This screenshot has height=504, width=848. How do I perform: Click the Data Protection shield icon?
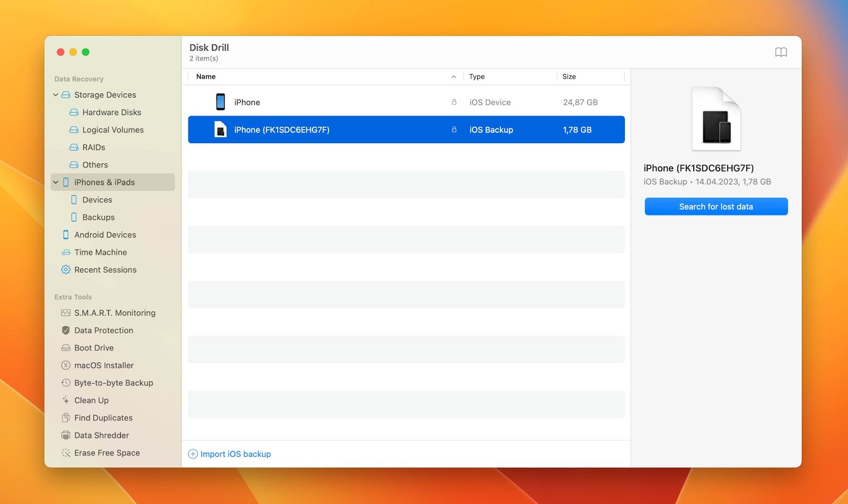coord(66,331)
